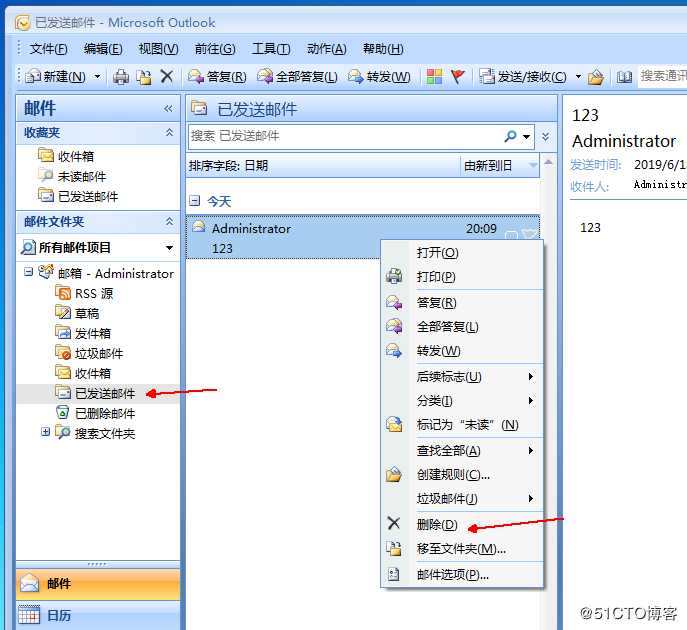Collapse the 收藏夹 section
Image resolution: width=687 pixels, height=630 pixels.
pos(169,132)
